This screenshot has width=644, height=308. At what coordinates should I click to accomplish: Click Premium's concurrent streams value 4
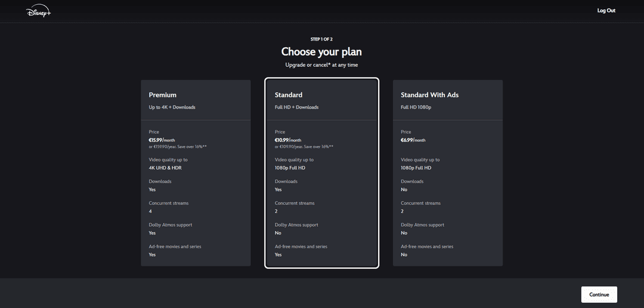[150, 211]
